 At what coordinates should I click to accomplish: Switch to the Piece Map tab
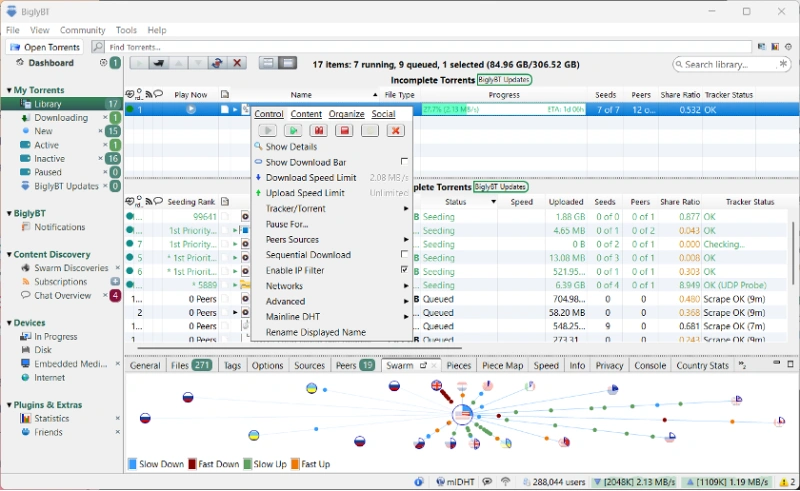point(502,366)
